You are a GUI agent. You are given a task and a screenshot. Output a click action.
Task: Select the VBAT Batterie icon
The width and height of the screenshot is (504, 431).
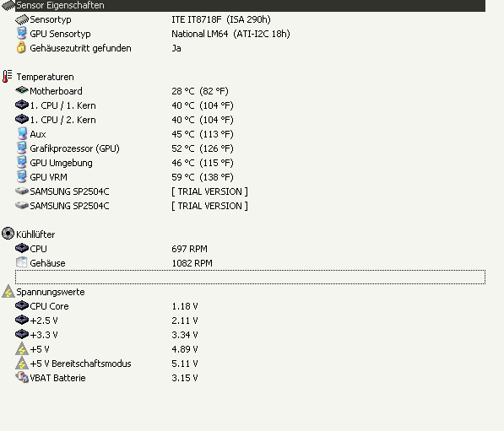22,377
